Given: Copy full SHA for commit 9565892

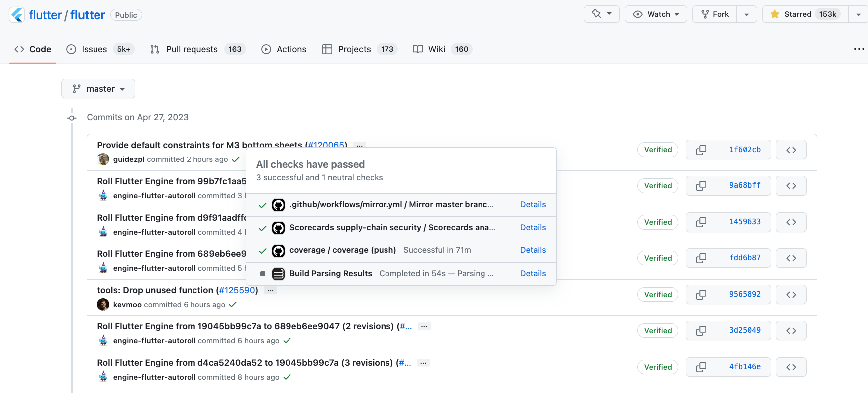Looking at the screenshot, I should pos(702,295).
